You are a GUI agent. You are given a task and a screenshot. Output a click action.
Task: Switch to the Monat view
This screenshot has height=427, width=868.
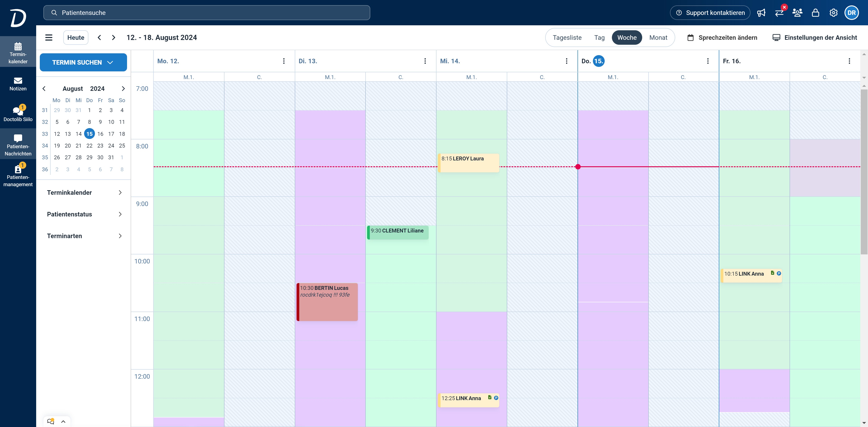click(x=658, y=37)
